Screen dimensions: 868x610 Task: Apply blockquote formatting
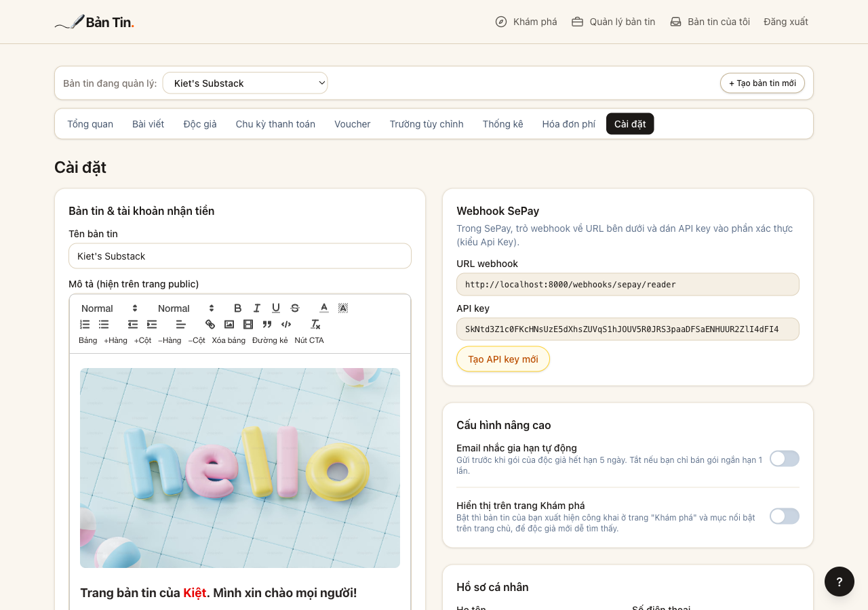click(x=267, y=325)
